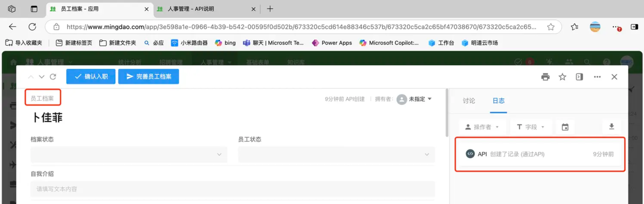This screenshot has height=204, width=644.
Task: Add this page to favorites with the star
Action: coord(551,27)
